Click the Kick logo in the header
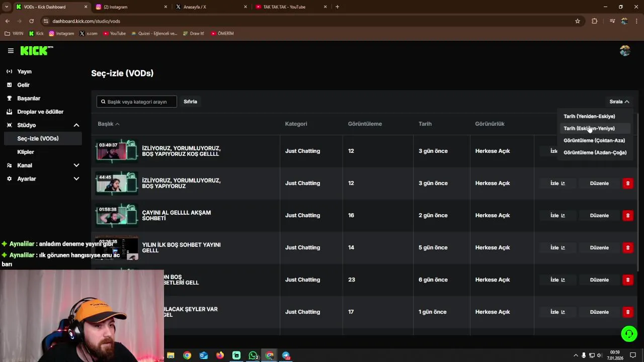Image resolution: width=644 pixels, height=362 pixels. [x=36, y=50]
